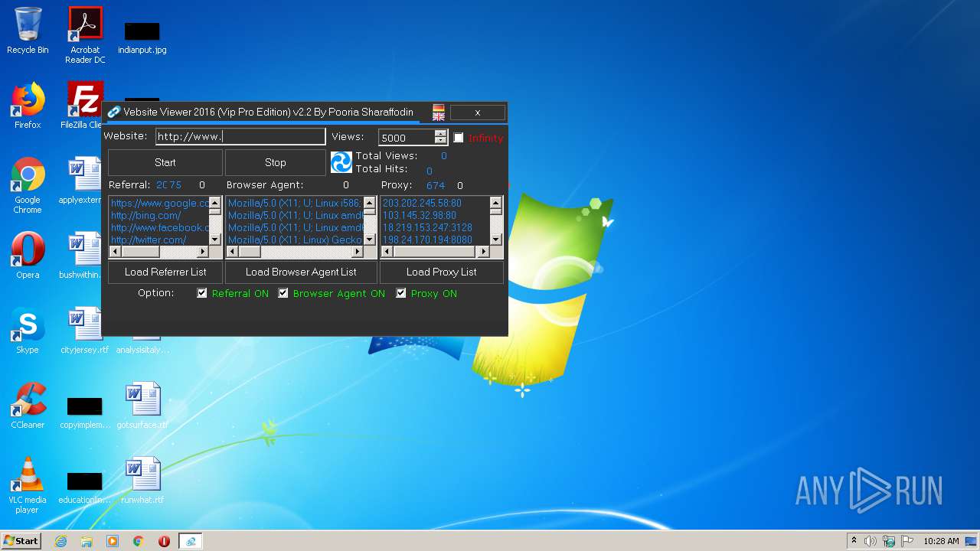Select proxy 198.24.170.194:8080
The image size is (980, 551).
(427, 240)
